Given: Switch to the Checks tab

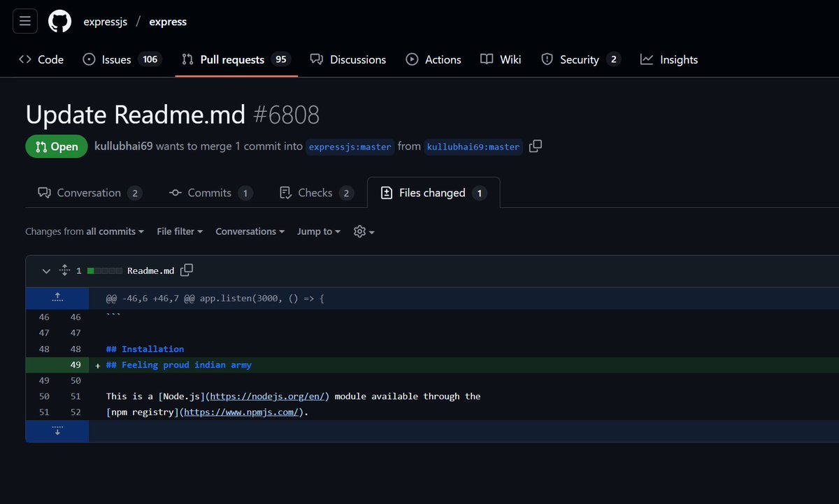Looking at the screenshot, I should click(x=316, y=193).
